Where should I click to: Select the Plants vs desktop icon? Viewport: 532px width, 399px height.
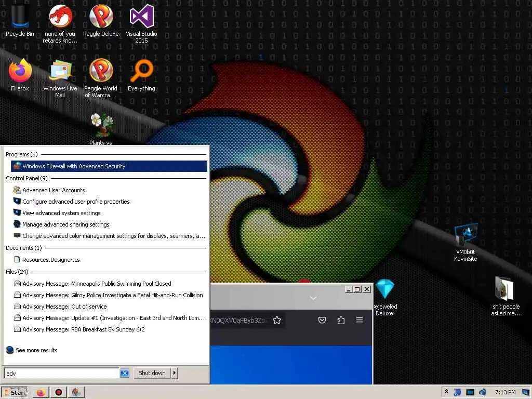click(101, 129)
